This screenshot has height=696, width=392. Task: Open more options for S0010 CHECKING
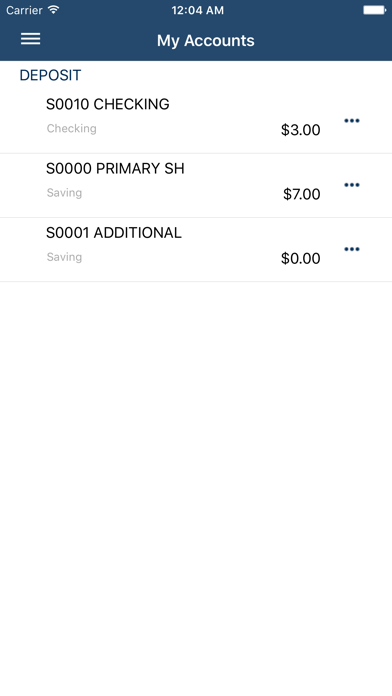[352, 121]
